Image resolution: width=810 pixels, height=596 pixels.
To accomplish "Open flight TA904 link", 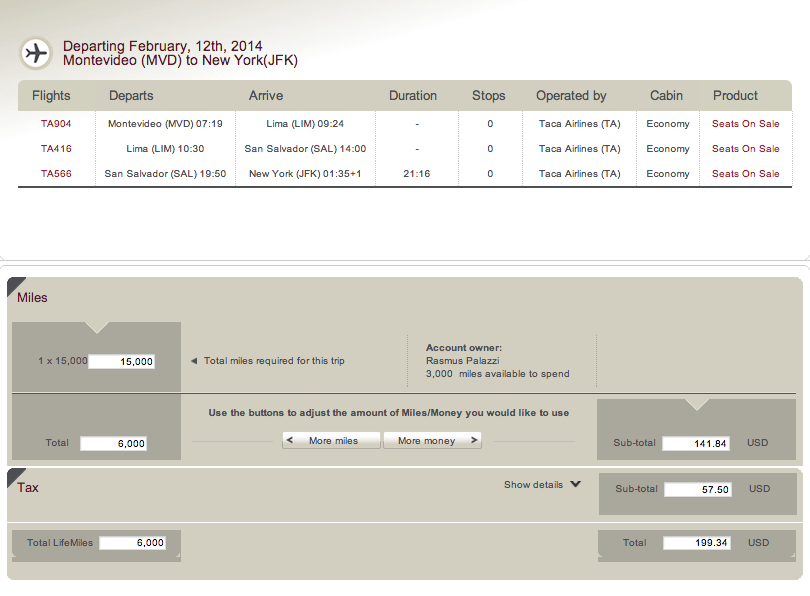I will pos(56,124).
